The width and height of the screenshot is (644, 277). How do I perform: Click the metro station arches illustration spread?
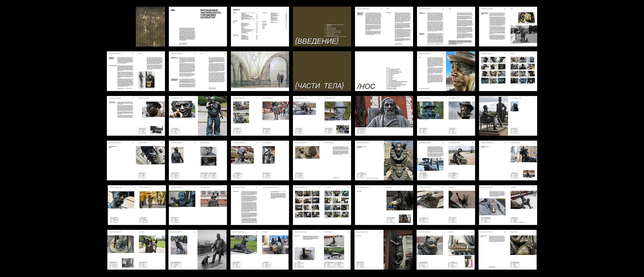260,71
